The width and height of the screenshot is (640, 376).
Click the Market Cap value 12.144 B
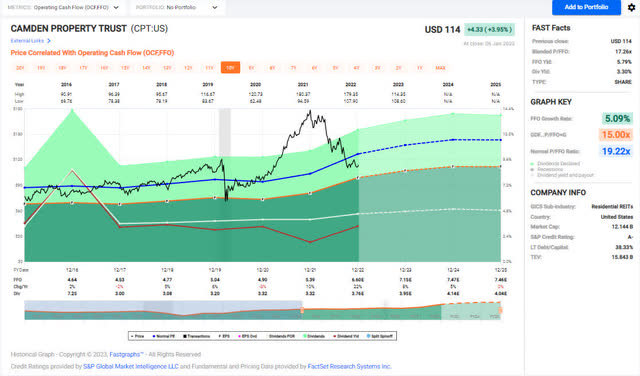(x=622, y=227)
